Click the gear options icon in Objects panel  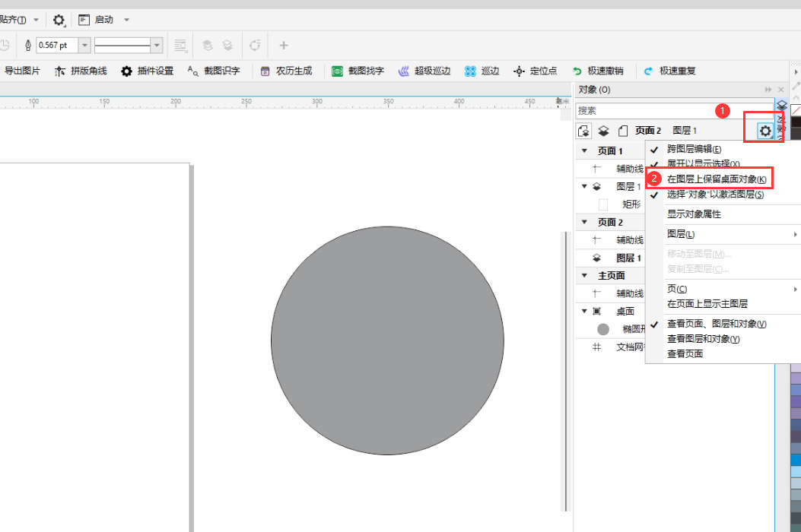(764, 131)
